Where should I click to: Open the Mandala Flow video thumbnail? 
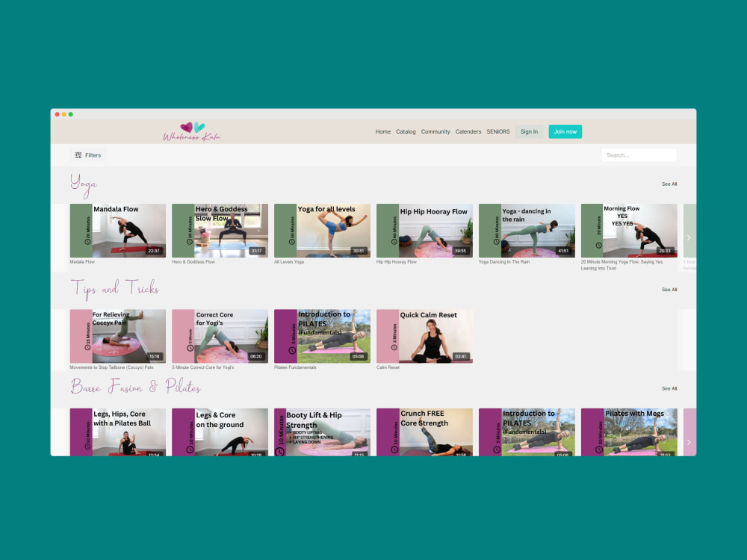[118, 231]
